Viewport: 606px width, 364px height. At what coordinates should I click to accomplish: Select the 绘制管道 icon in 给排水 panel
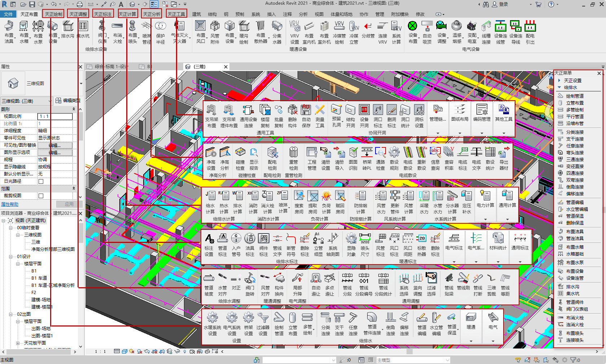pyautogui.click(x=279, y=324)
